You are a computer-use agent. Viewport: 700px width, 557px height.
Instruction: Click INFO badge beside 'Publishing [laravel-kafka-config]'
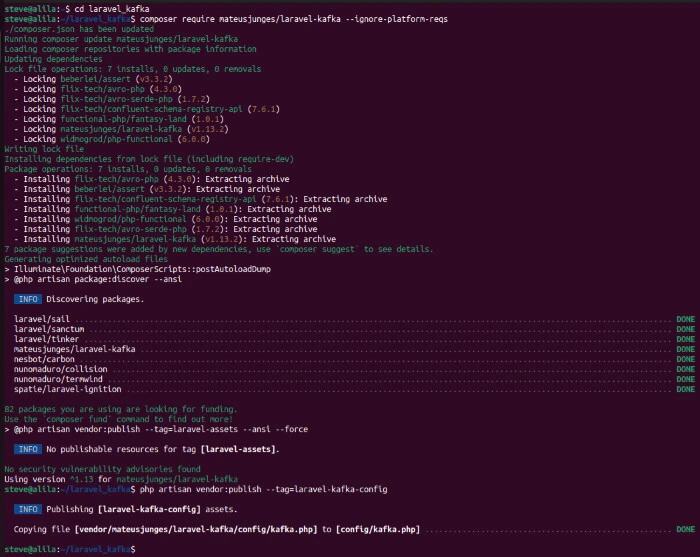(28, 509)
